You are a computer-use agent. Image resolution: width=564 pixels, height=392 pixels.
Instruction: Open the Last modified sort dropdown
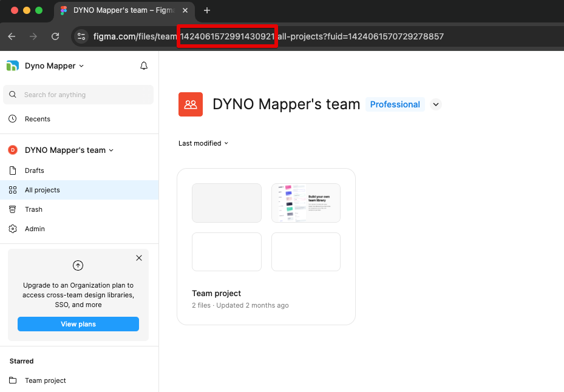tap(203, 143)
